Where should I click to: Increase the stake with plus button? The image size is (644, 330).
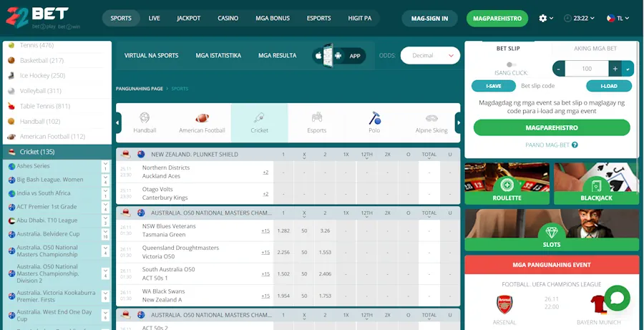(x=615, y=69)
